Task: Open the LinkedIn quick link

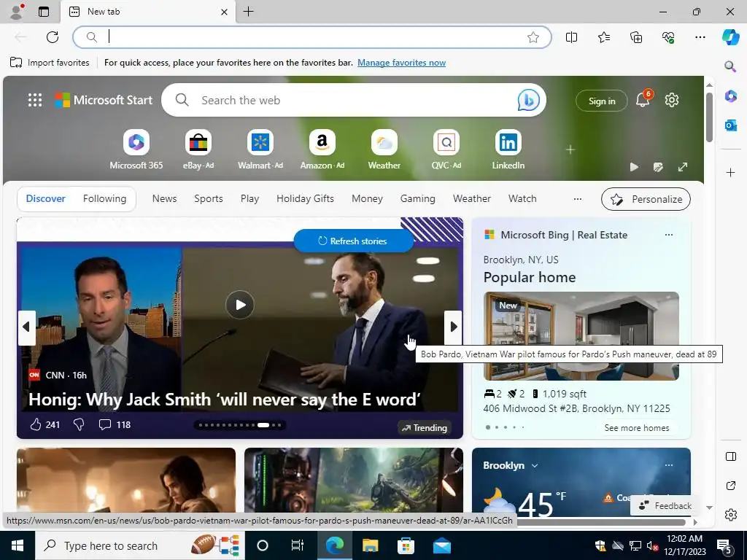Action: click(x=508, y=149)
